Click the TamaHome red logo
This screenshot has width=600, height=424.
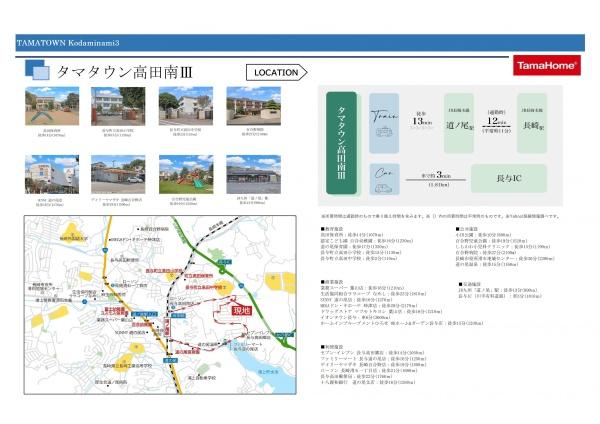(x=547, y=65)
